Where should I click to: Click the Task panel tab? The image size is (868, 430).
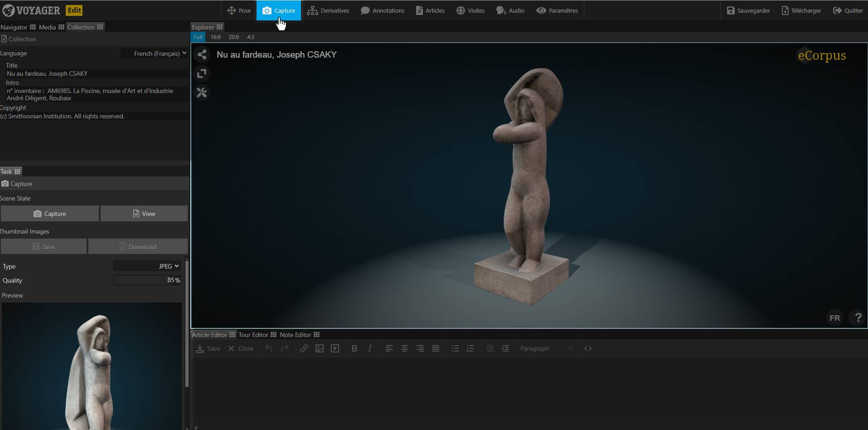click(10, 171)
